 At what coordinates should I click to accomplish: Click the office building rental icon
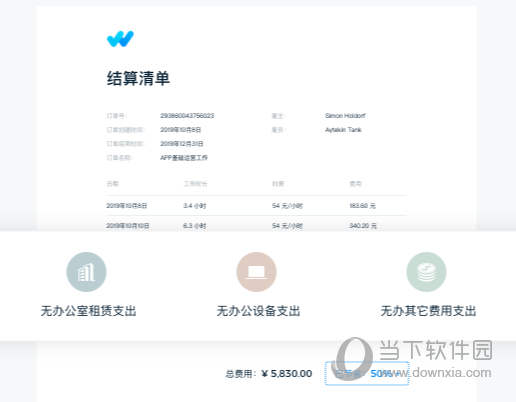(87, 272)
